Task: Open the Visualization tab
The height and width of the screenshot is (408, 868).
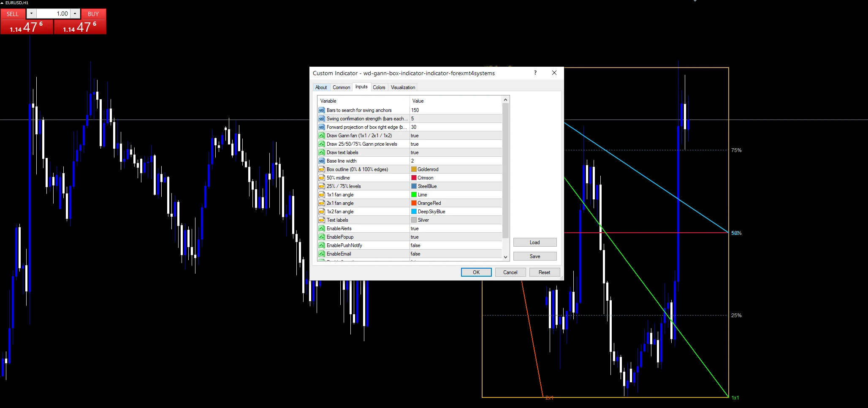Action: pos(403,87)
